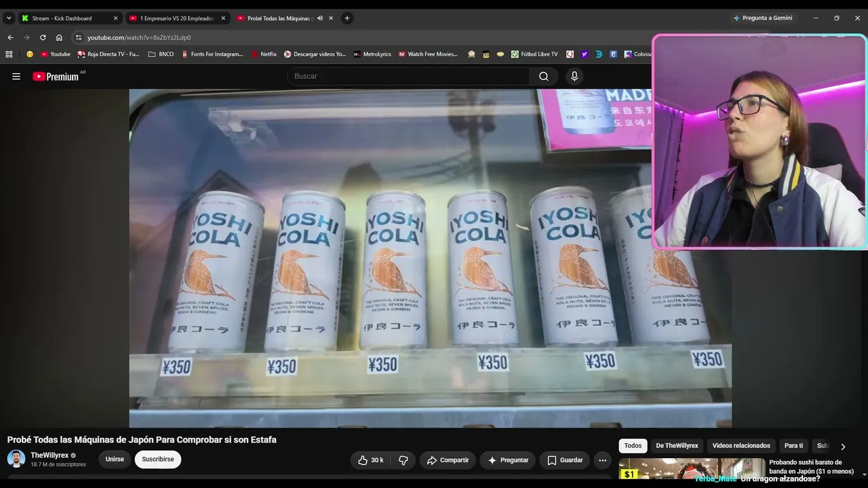Viewport: 868px width, 488px height.
Task: Close the Stream - Kick Dashboard tab
Action: pyautogui.click(x=115, y=18)
